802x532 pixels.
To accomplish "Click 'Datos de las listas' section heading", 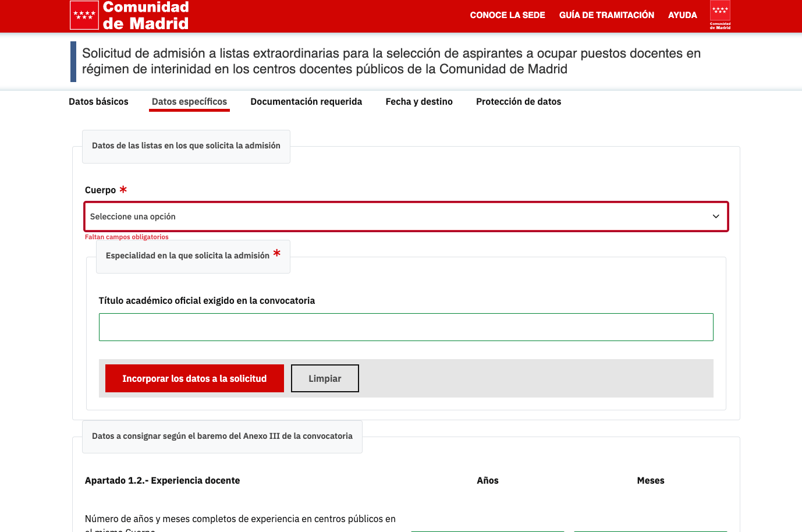I will [x=186, y=146].
